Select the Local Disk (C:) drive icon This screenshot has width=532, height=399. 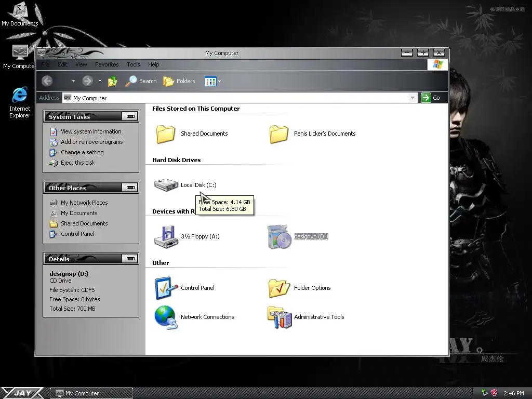pos(166,185)
